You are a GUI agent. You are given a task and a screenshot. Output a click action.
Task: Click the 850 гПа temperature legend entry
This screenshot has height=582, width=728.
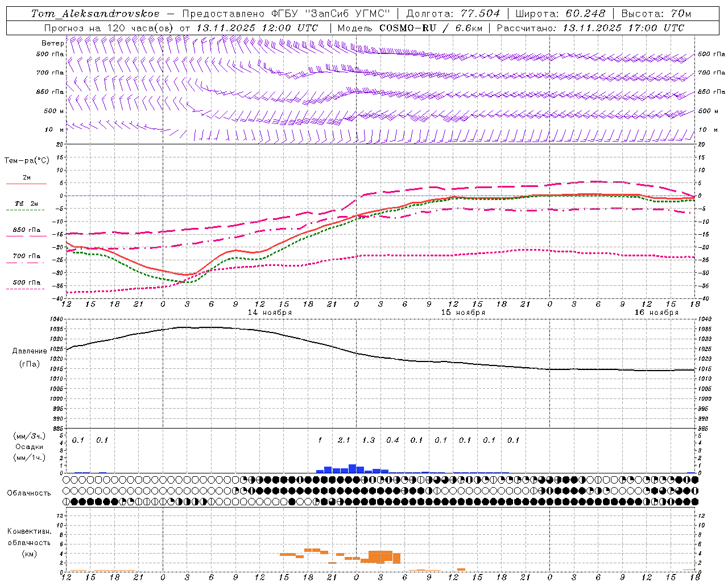[x=27, y=230]
